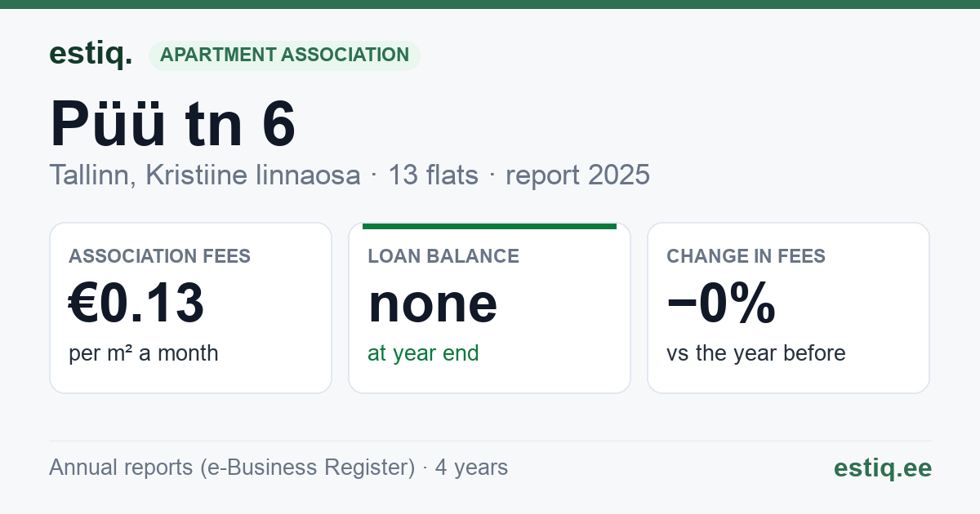Viewport: 980px width, 514px height.
Task: Open the Association Fees card
Action: pyautogui.click(x=190, y=308)
